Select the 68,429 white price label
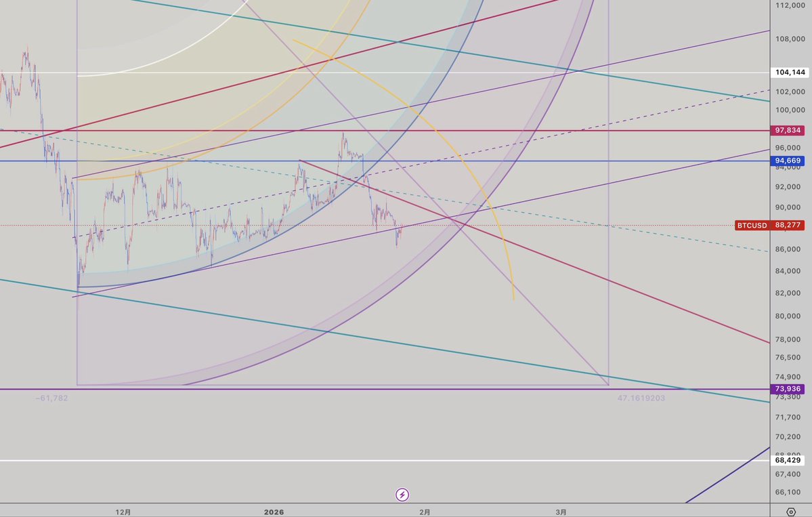Screen dimensions: 812x517 pos(788,460)
